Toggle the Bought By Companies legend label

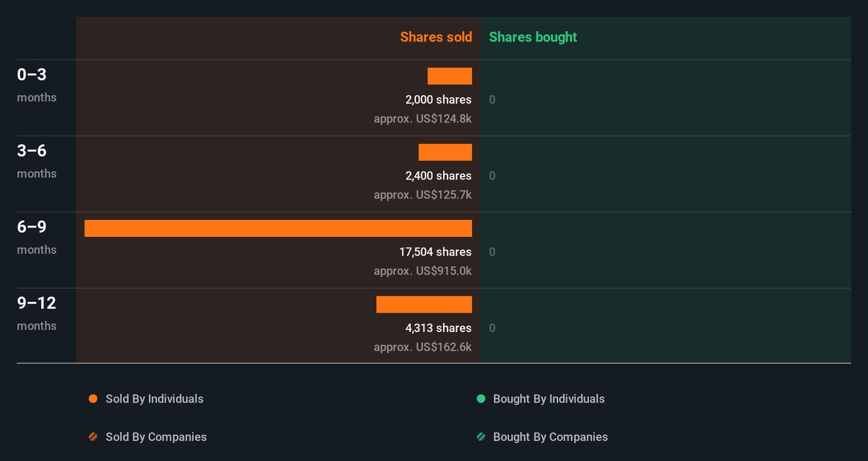click(550, 437)
